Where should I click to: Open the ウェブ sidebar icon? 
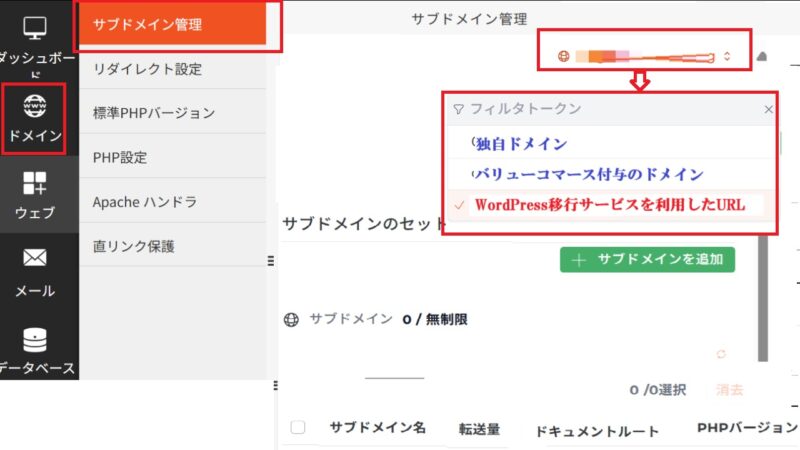(x=34, y=183)
